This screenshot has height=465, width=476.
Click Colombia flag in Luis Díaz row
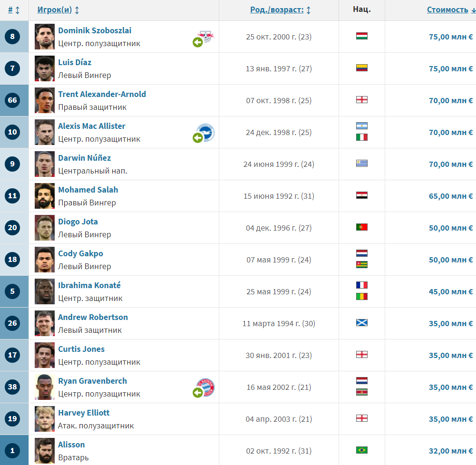[x=361, y=68]
